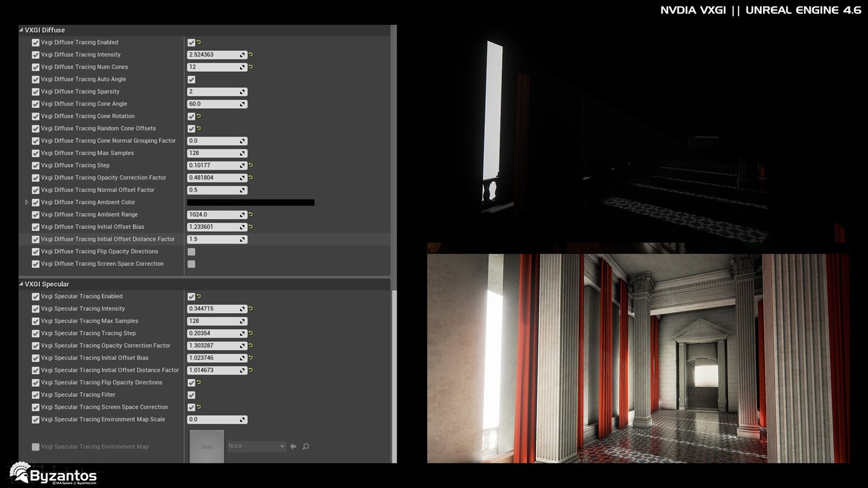868x488 pixels.
Task: Enable Diffuse Tracing Screen Space Correction value checkbox
Action: pos(191,264)
